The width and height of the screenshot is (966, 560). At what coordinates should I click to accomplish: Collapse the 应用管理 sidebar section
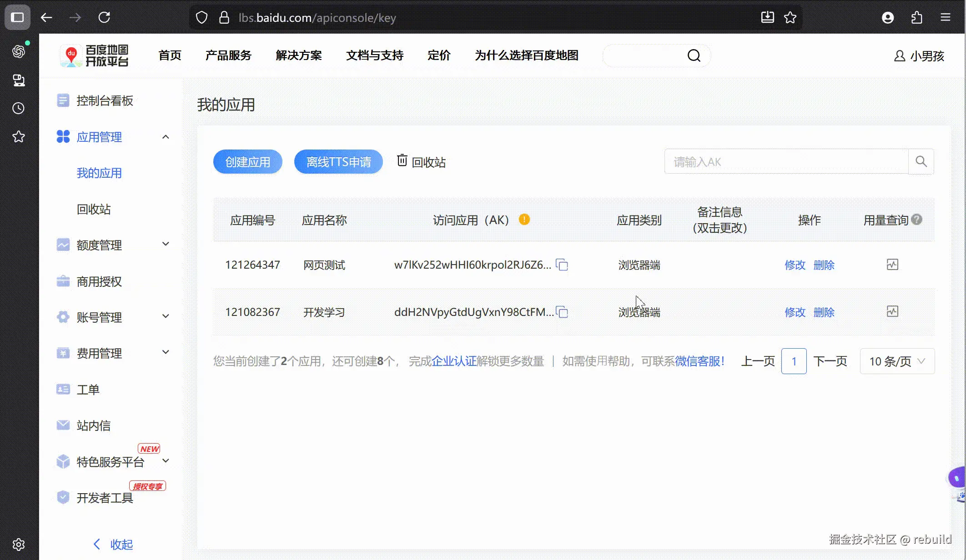click(x=166, y=137)
